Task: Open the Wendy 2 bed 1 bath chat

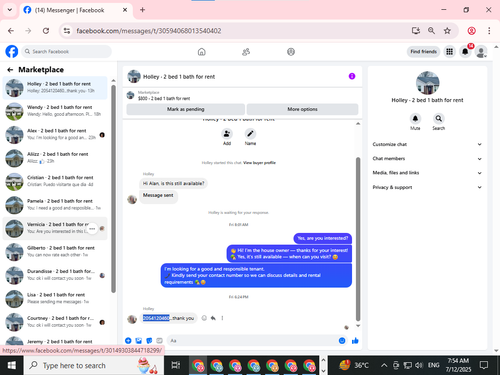Action: pos(55,111)
